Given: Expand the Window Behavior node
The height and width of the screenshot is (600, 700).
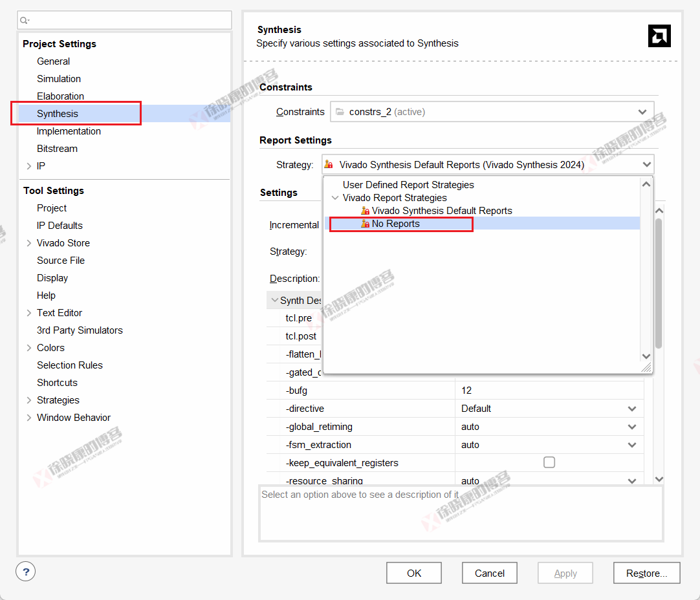Looking at the screenshot, I should (29, 418).
